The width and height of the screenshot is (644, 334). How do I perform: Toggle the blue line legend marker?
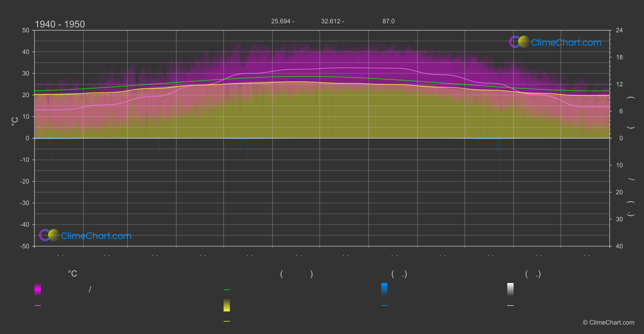[x=384, y=305]
